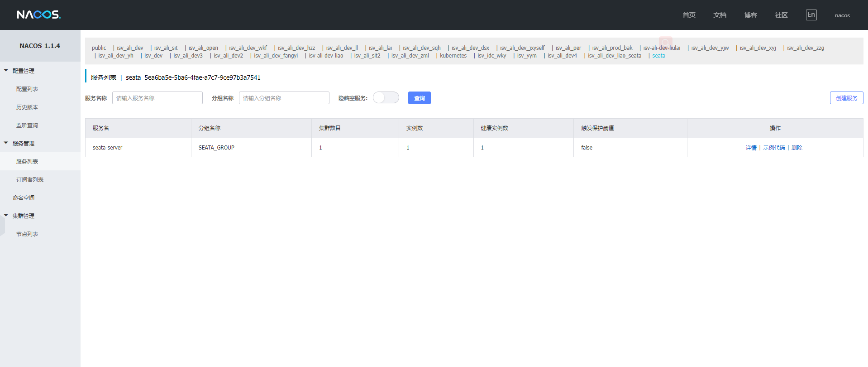This screenshot has width=868, height=367.
Task: Open 监听查询 in the sidebar
Action: pyautogui.click(x=27, y=126)
